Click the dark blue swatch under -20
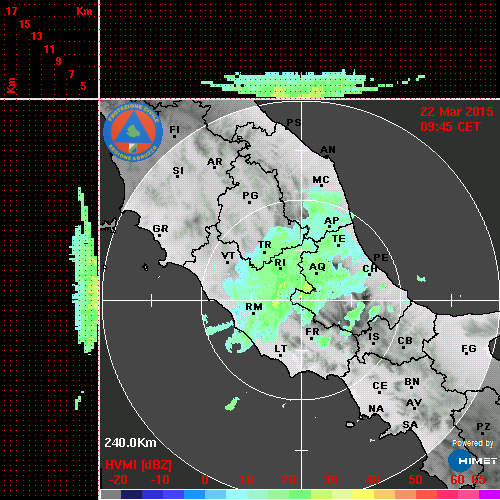The image size is (500, 500). pyautogui.click(x=131, y=495)
